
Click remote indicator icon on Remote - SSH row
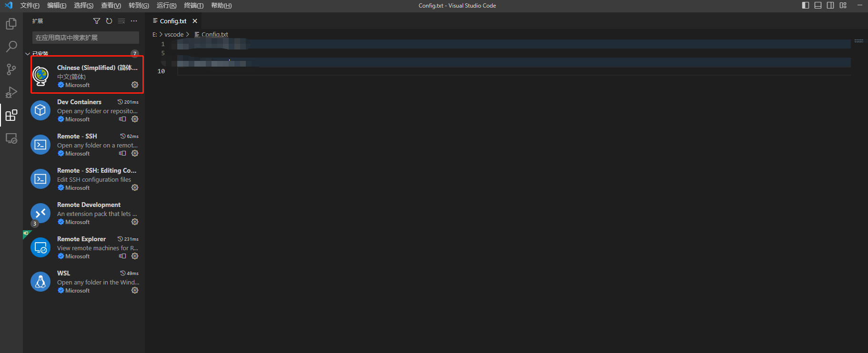point(122,153)
